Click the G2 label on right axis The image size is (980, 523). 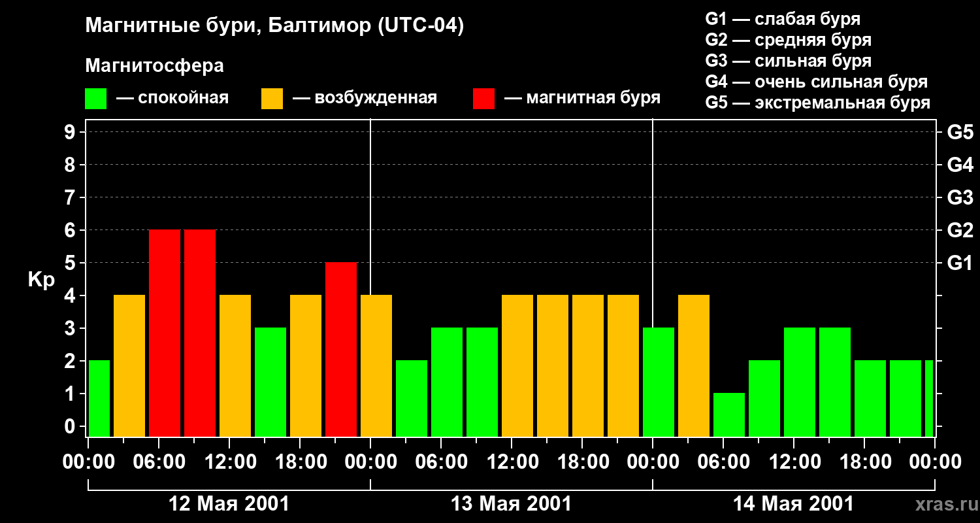pos(960,230)
